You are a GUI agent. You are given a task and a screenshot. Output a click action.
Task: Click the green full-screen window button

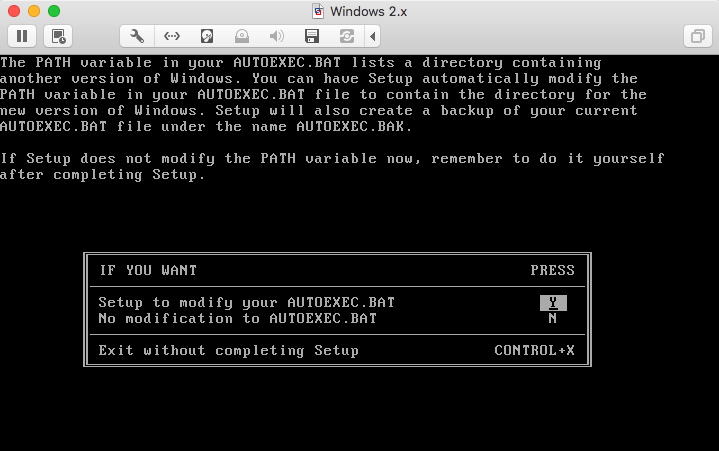click(x=53, y=11)
